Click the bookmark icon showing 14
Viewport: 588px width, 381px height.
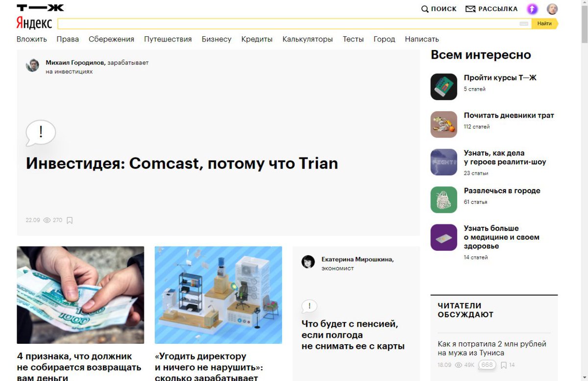pos(504,365)
